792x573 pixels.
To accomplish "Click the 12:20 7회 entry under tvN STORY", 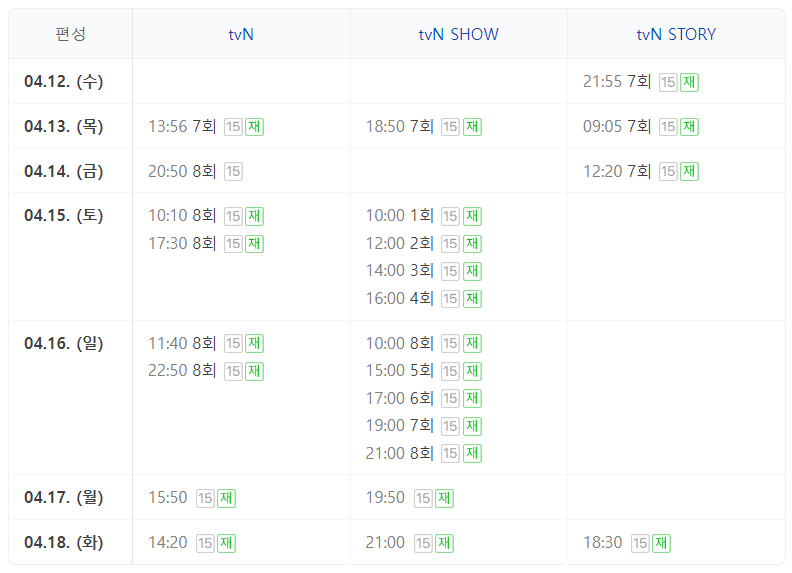I will 617,171.
